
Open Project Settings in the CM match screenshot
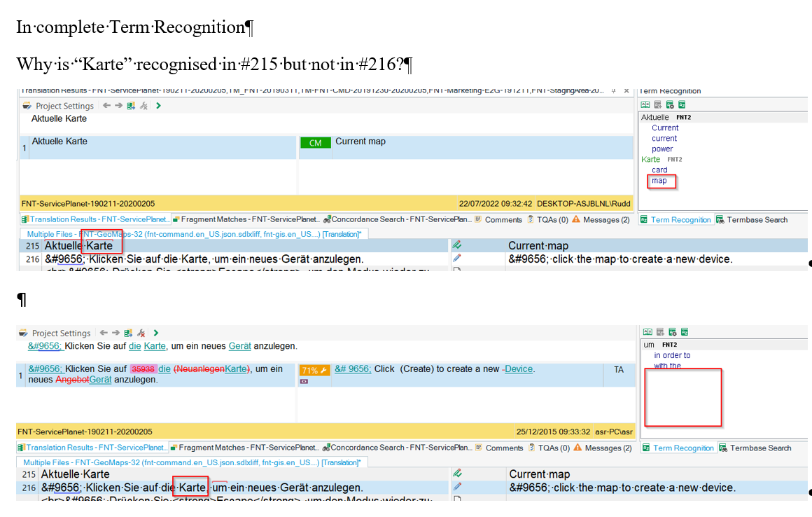click(59, 106)
